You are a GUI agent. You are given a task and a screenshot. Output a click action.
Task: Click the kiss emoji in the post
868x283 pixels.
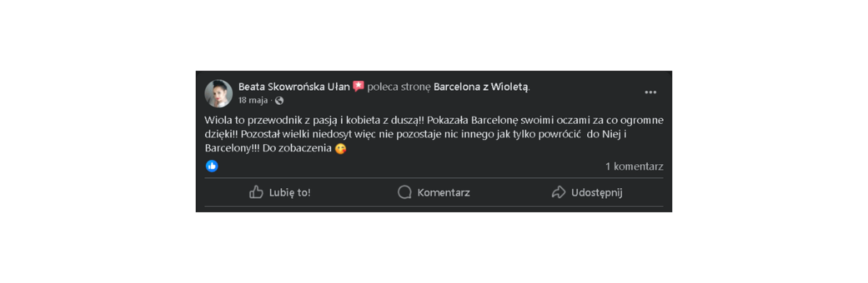(x=340, y=148)
